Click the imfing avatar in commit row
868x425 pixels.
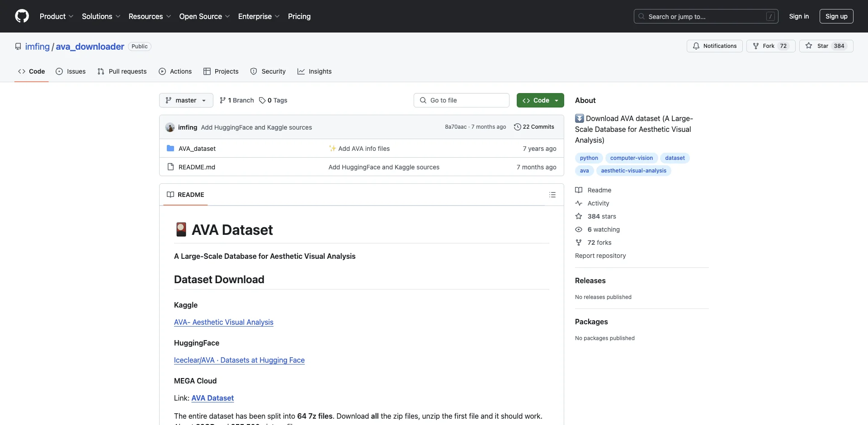pos(170,127)
